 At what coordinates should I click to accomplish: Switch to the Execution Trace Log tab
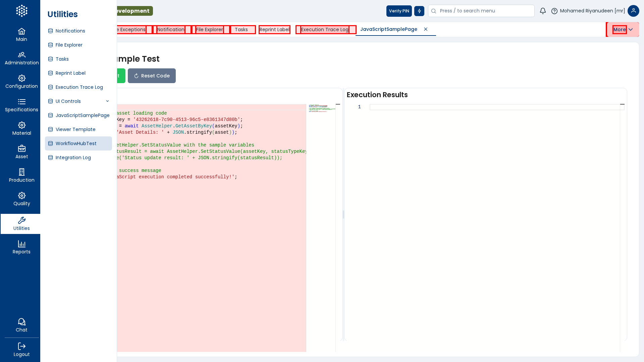tap(325, 29)
